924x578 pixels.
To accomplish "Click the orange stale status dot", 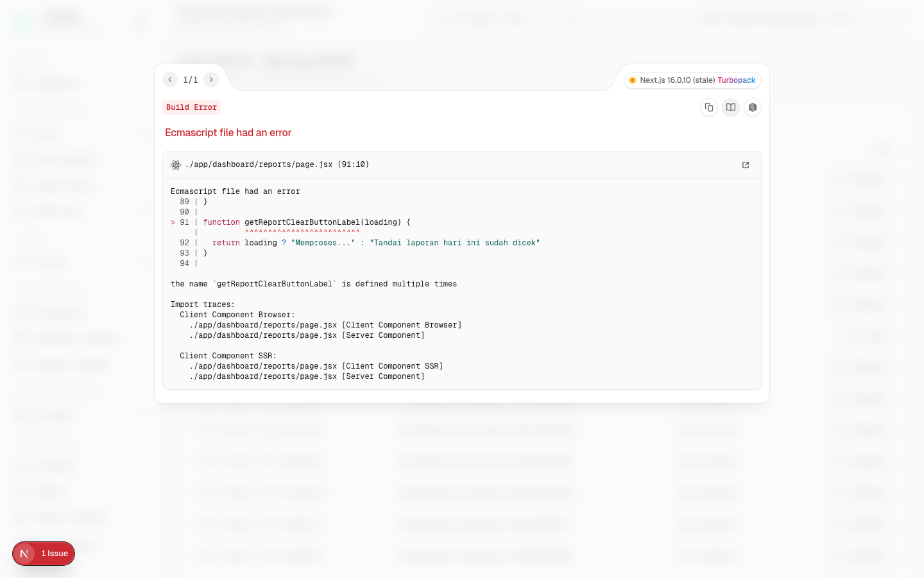I will tap(633, 80).
